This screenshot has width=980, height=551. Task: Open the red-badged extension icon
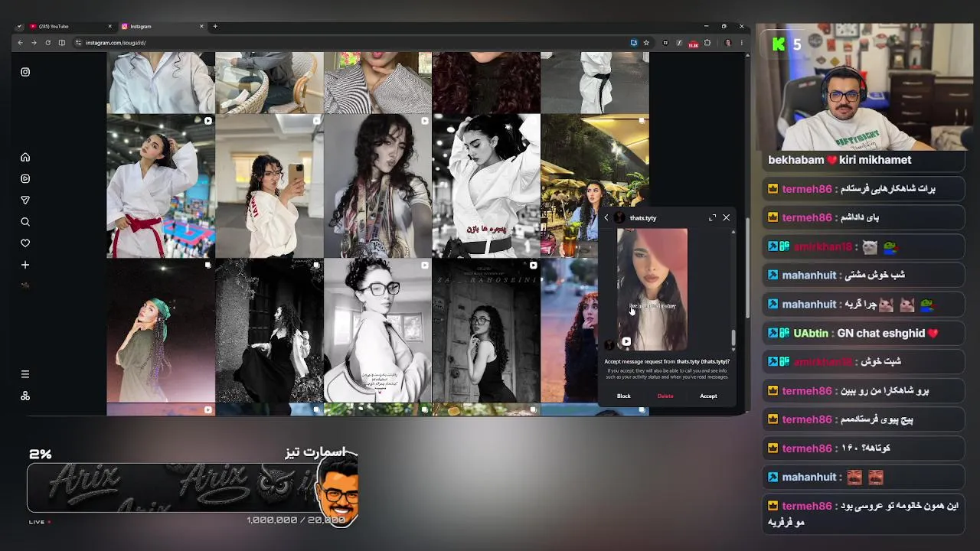point(693,44)
